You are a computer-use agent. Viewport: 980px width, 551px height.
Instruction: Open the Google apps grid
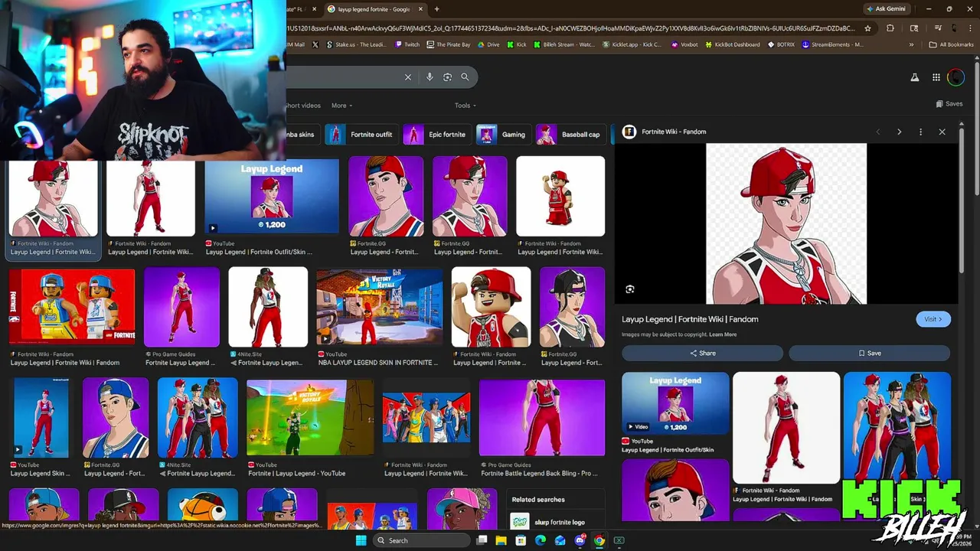coord(936,77)
